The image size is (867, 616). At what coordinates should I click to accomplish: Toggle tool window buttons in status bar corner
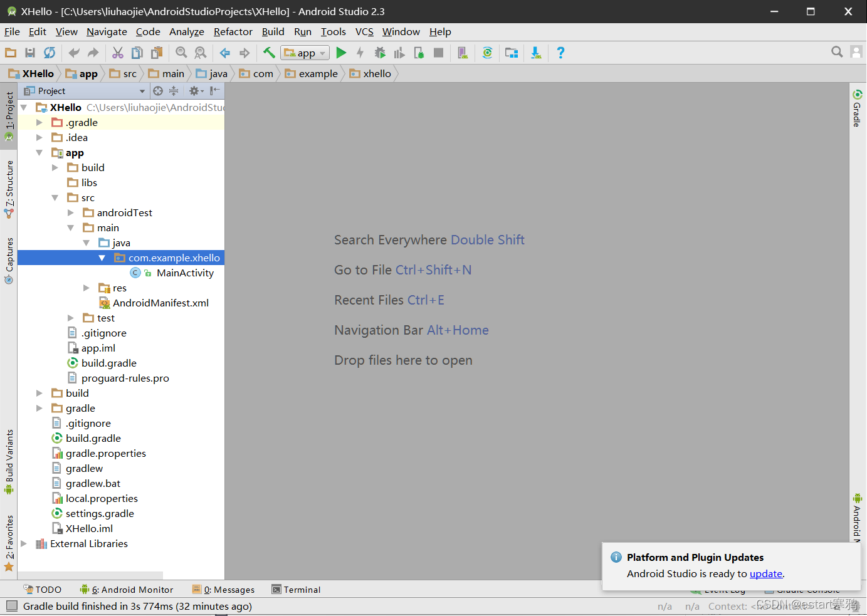[x=11, y=606]
